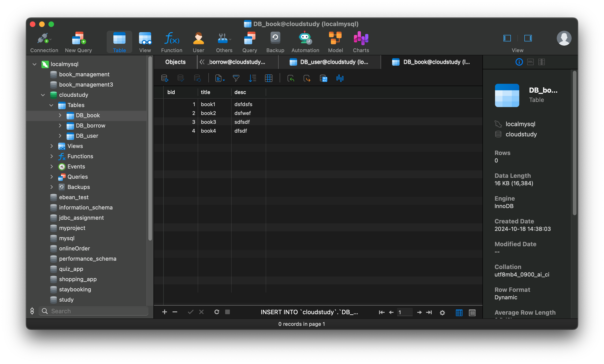Click the search field in the sidebar

(x=93, y=311)
